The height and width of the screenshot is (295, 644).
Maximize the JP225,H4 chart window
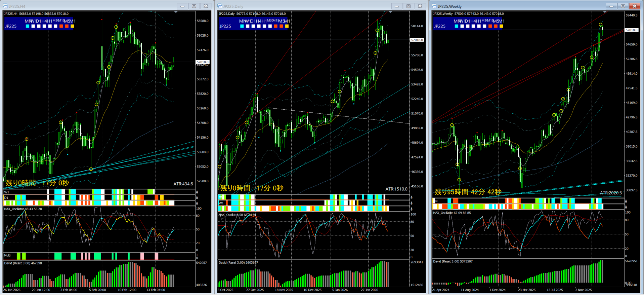(194, 6)
